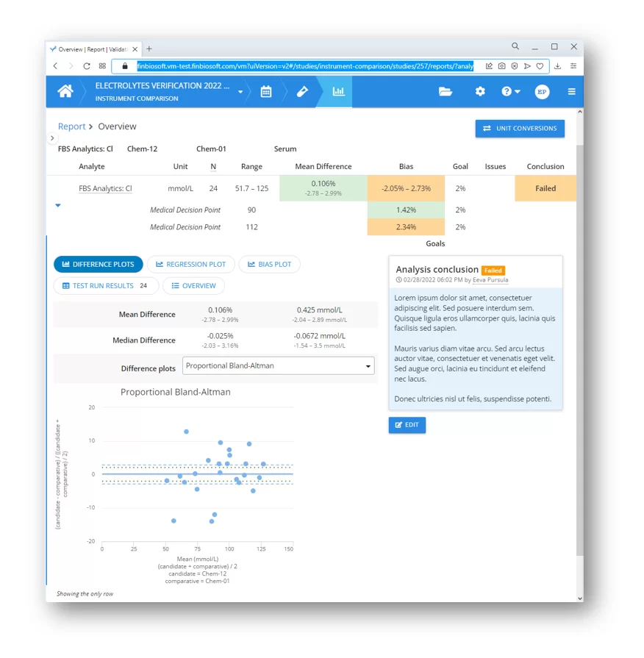Edit the analysis conclusion
Screen dimensions: 644x658
[x=407, y=425]
